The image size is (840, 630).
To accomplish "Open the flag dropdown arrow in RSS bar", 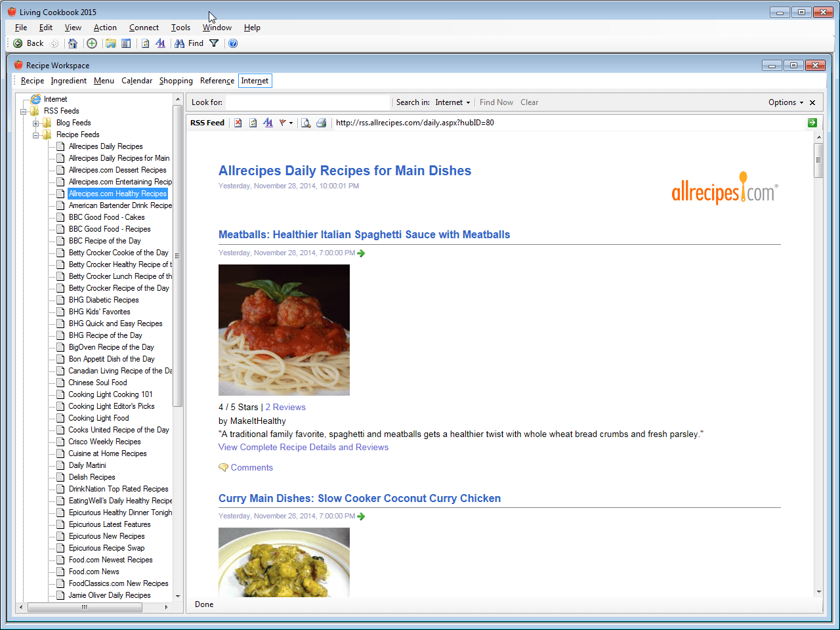I will 291,123.
